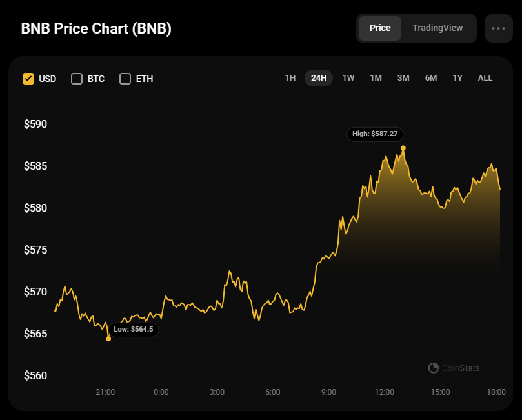Click the Low $564.5 marker point
Image resolution: width=522 pixels, height=420 pixels.
(108, 339)
